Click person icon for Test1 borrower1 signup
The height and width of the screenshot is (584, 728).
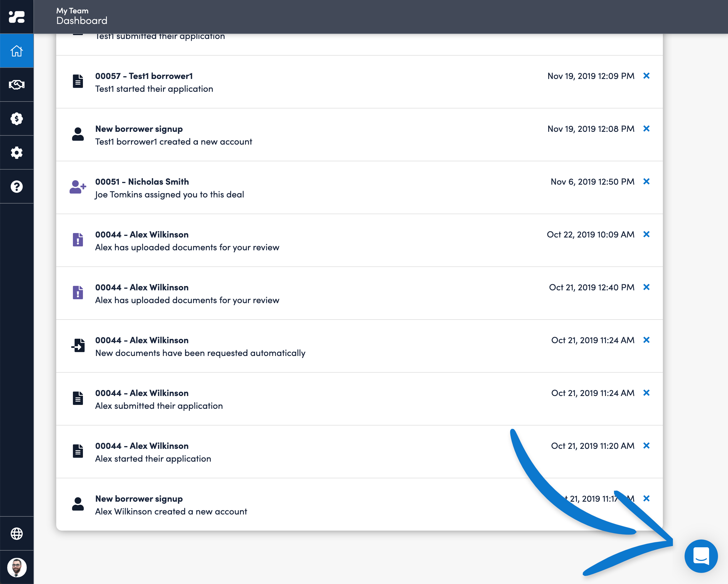point(78,134)
